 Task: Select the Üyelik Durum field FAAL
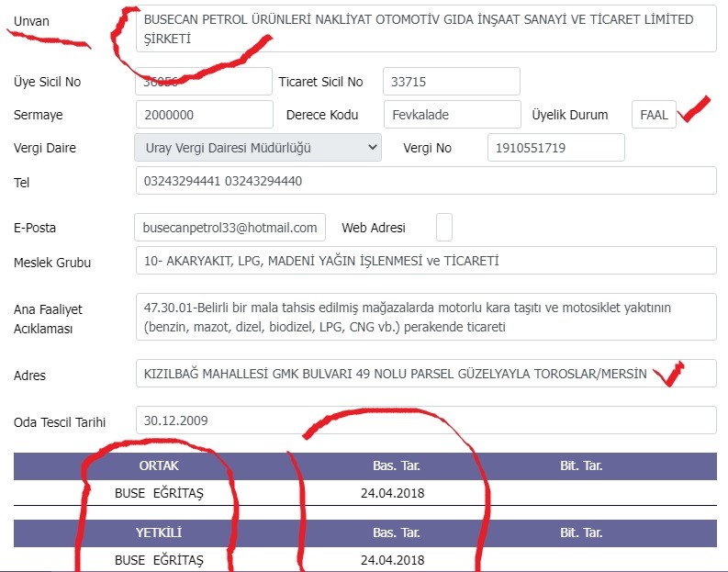[654, 115]
